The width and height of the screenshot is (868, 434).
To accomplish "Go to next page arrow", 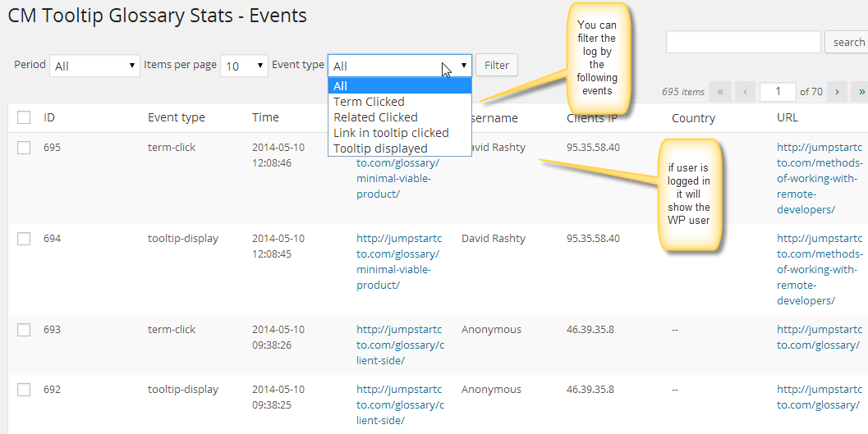I will [837, 92].
